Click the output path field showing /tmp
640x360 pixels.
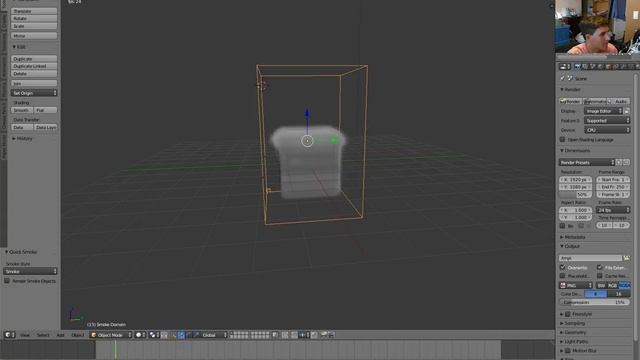(590, 258)
